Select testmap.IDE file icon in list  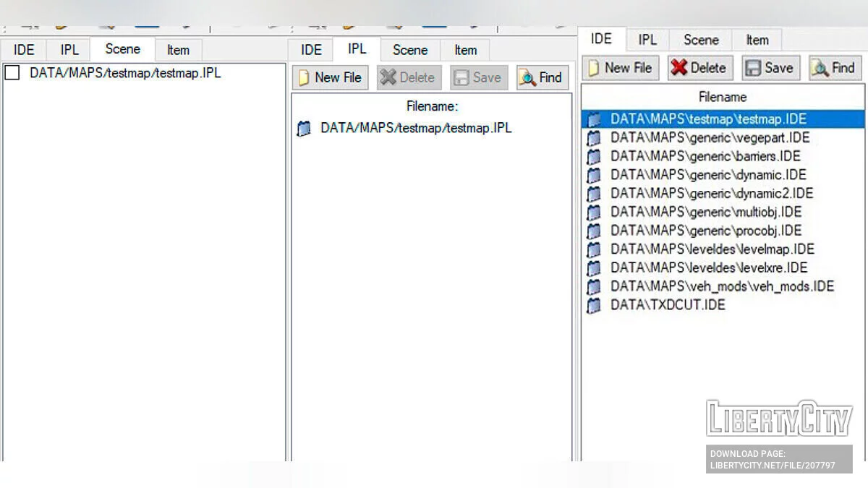click(x=594, y=119)
